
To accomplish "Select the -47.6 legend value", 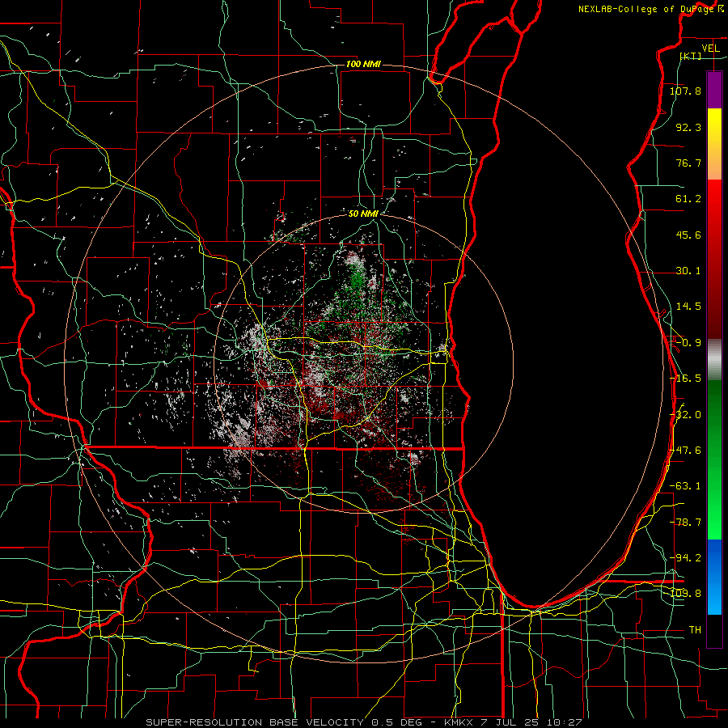I will 686,451.
